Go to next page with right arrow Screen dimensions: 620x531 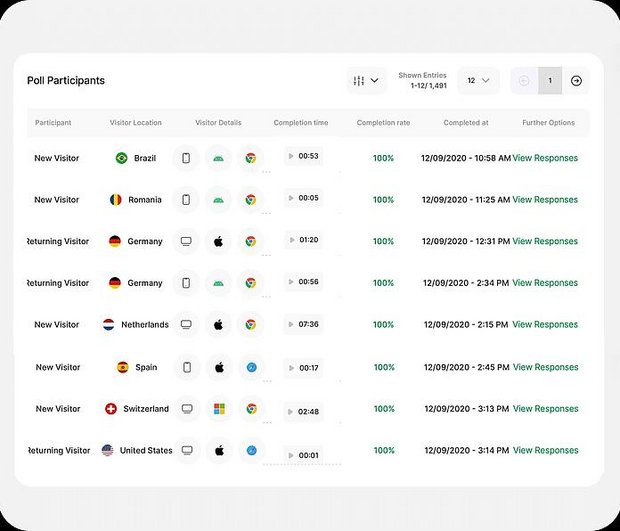(x=576, y=81)
